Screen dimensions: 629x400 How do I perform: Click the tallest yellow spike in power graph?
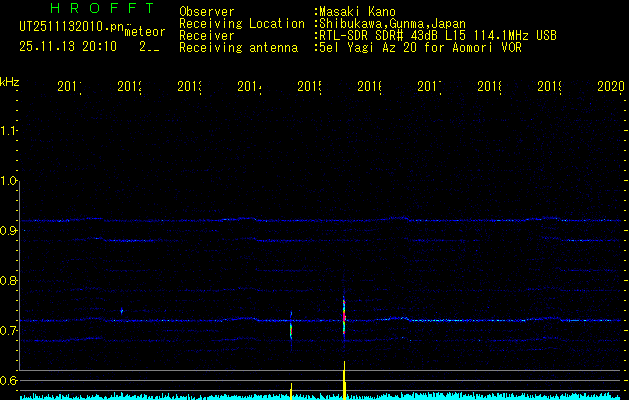click(344, 378)
